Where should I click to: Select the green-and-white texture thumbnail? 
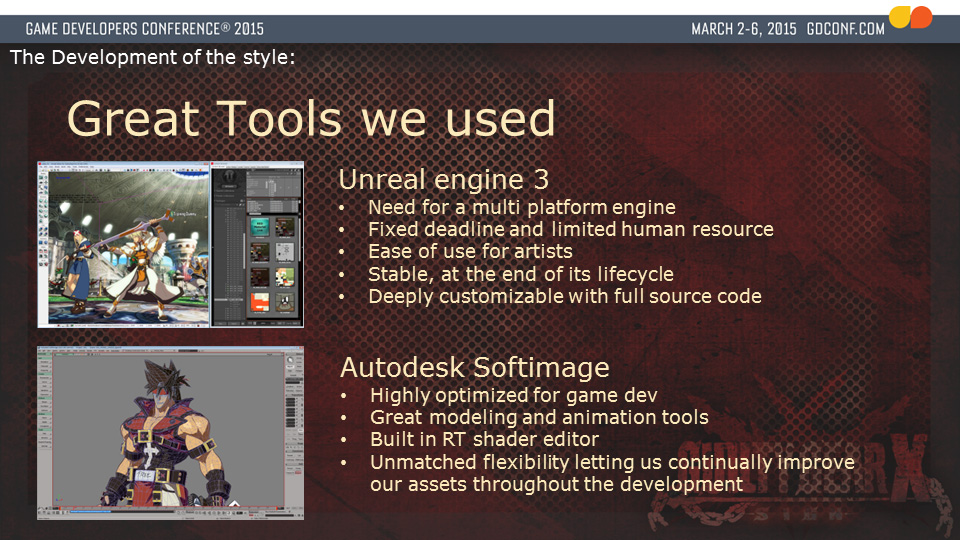tap(285, 277)
